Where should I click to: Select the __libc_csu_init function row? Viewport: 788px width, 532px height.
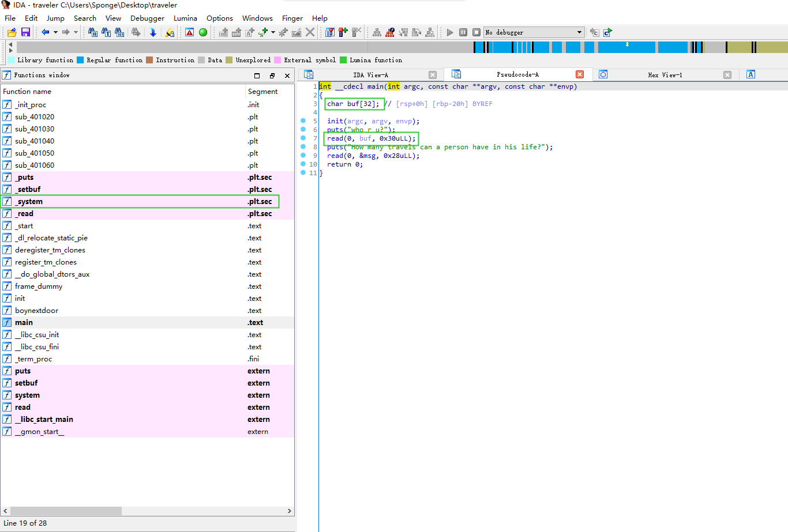pyautogui.click(x=148, y=334)
